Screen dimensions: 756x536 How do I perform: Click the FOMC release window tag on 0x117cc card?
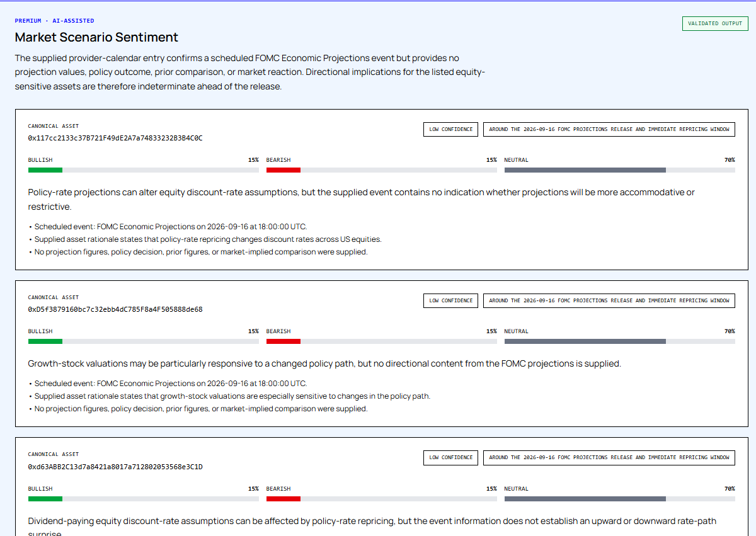click(609, 129)
